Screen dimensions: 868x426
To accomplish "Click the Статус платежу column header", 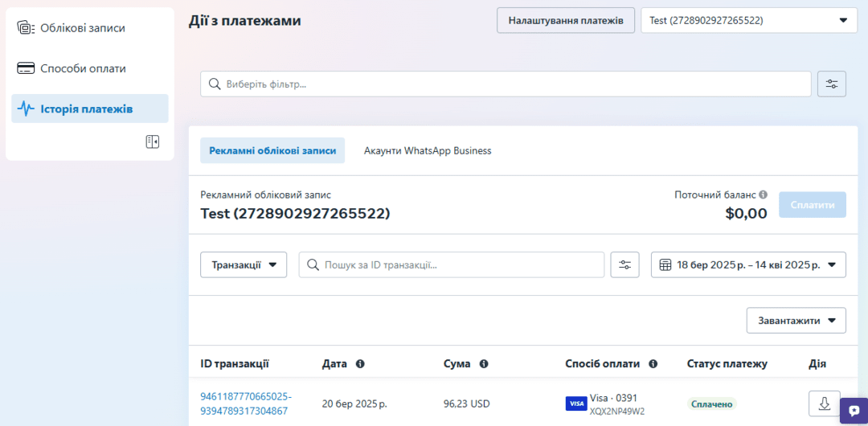I will click(727, 364).
